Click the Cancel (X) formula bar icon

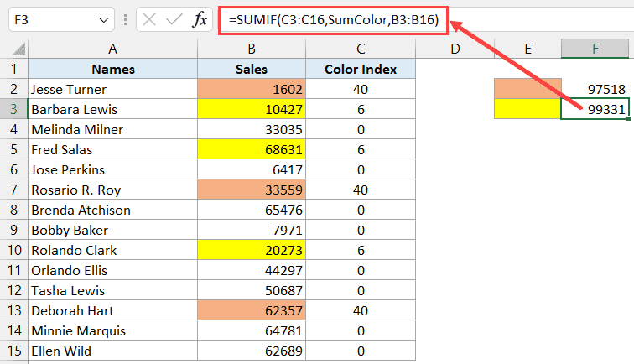(149, 19)
